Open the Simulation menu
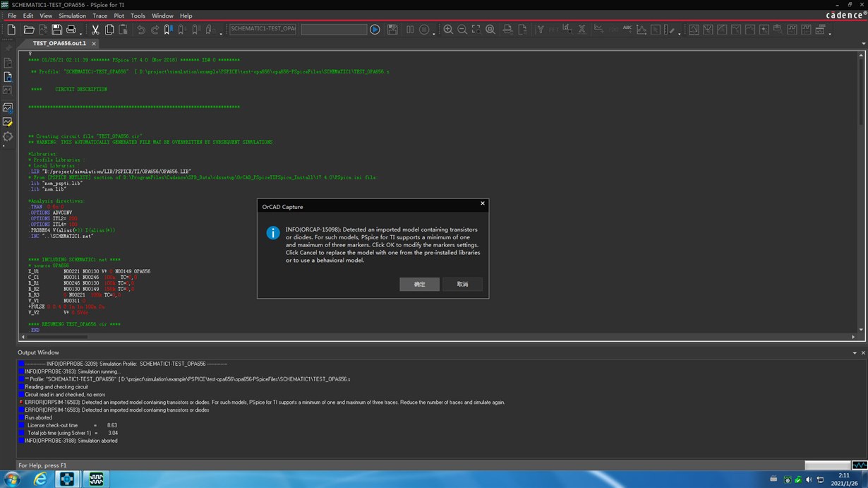This screenshot has height=488, width=868. (72, 16)
